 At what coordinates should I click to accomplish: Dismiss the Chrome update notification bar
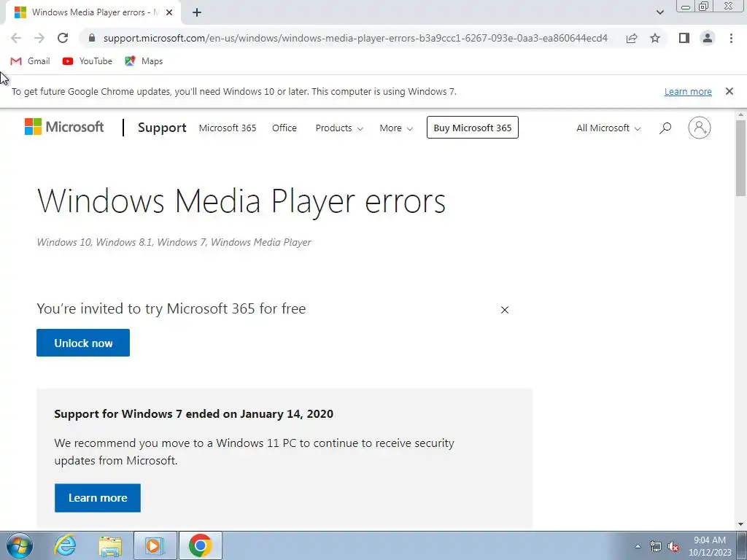[729, 91]
